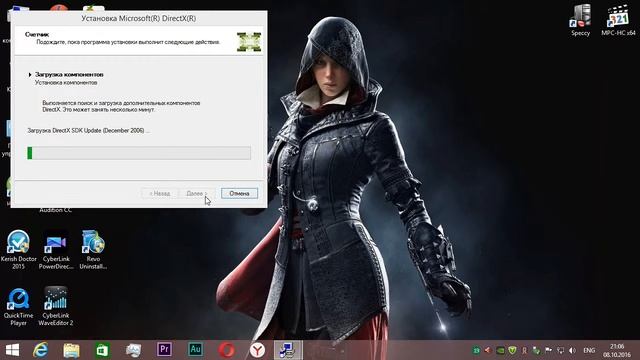
Task: Open the green shield antivirus tray icon
Action: pos(512,350)
